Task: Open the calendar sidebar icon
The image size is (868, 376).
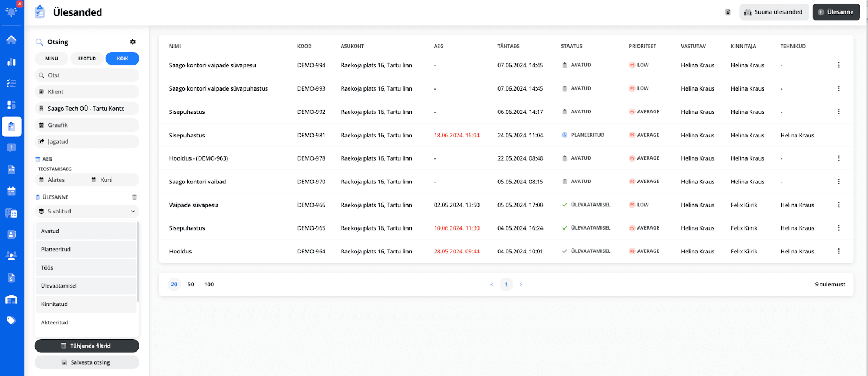Action: pos(11,191)
